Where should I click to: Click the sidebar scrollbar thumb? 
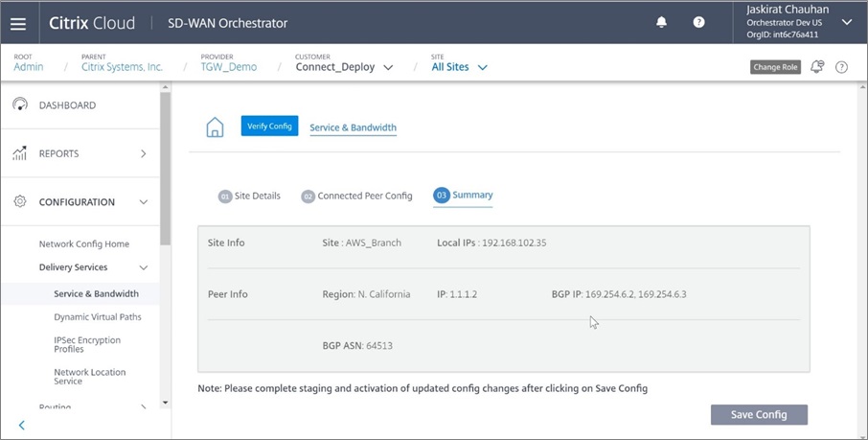[165, 169]
